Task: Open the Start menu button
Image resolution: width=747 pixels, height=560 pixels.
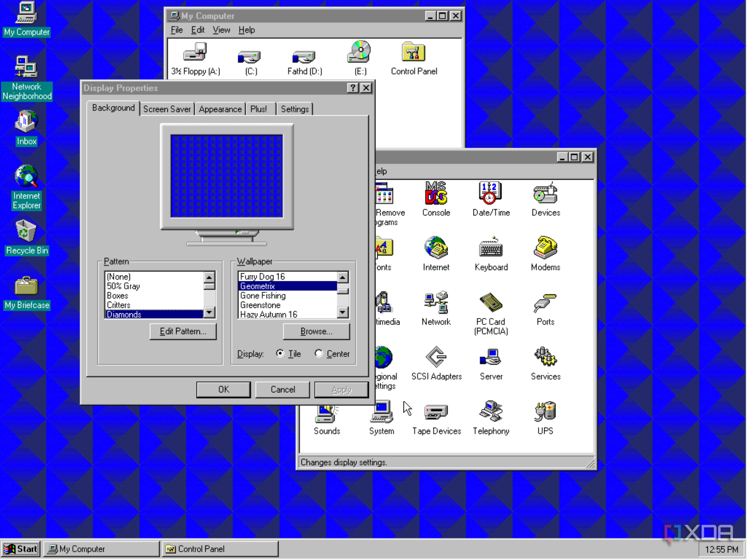Action: [21, 549]
